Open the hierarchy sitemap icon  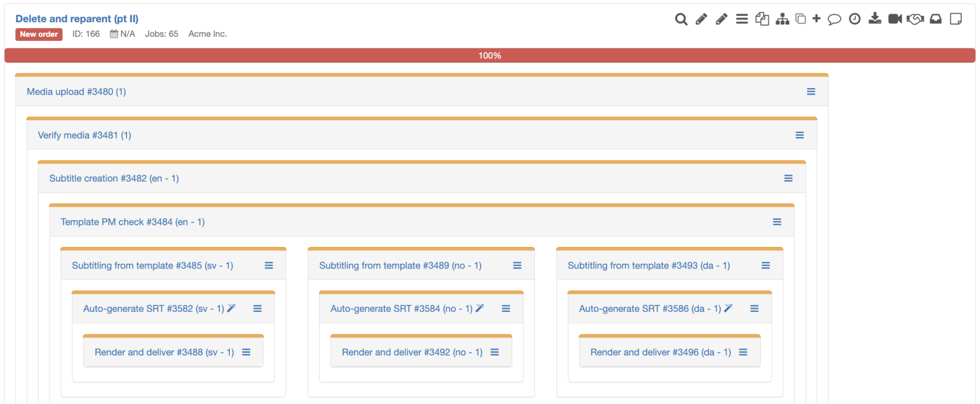[783, 19]
